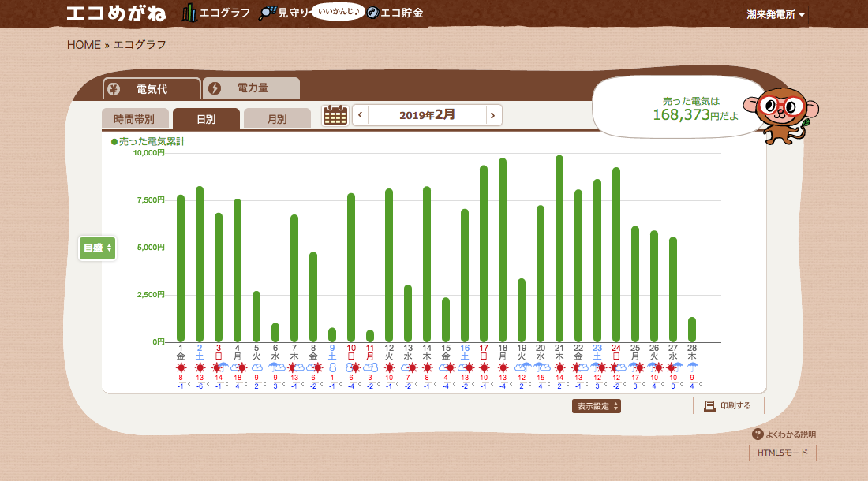
Task: Open 見守り in top navigation
Action: tap(285, 13)
